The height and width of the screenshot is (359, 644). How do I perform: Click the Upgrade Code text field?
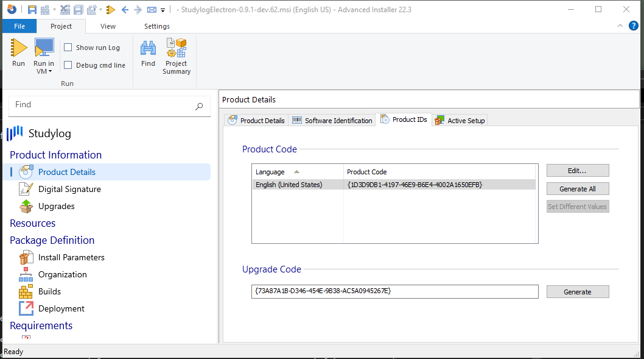394,291
